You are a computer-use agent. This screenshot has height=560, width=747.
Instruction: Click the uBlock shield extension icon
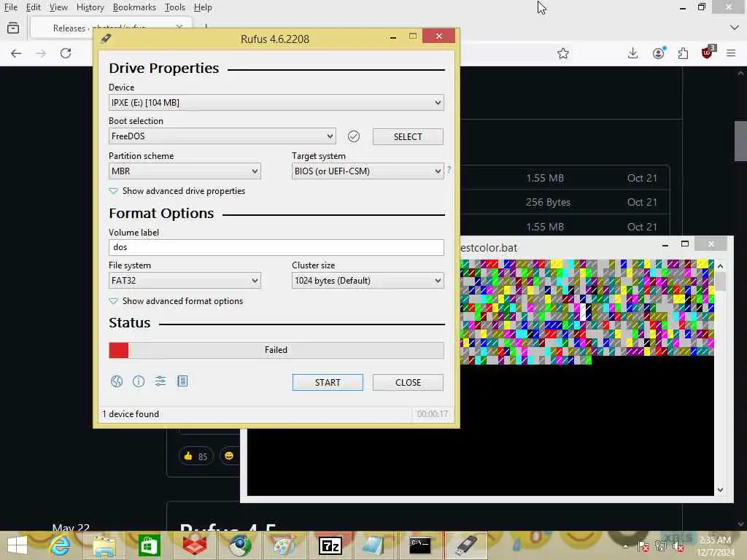(x=708, y=52)
